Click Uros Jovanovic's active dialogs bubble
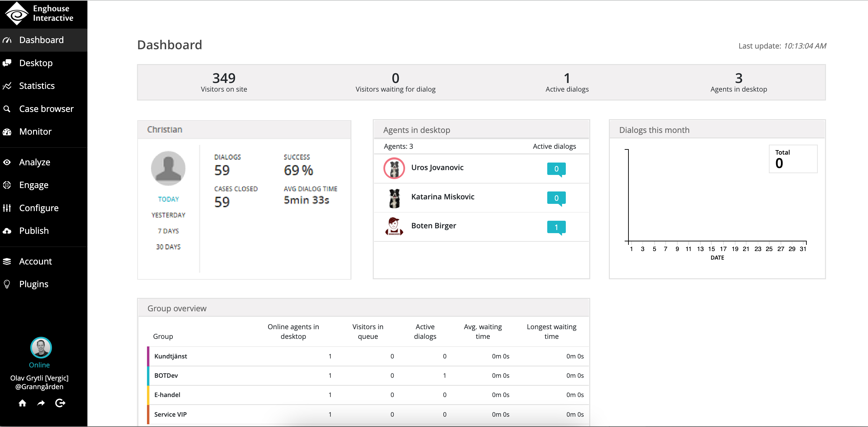The height and width of the screenshot is (427, 868). click(x=556, y=169)
